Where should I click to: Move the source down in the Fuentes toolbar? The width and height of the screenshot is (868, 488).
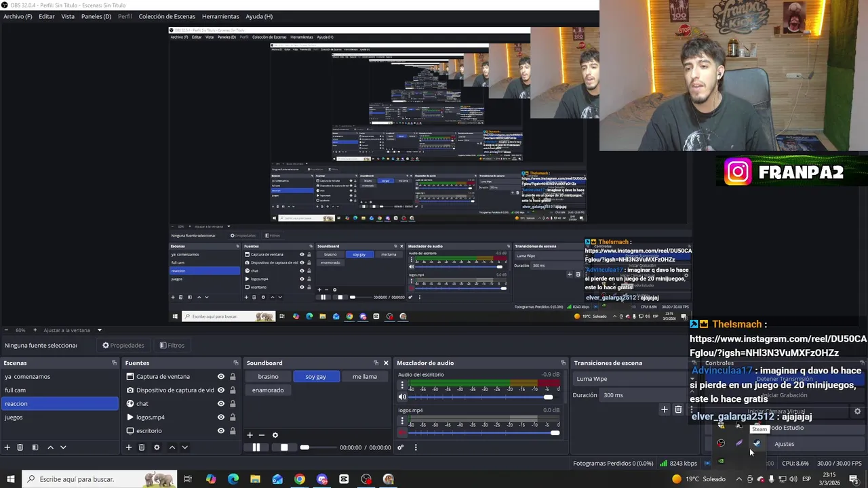point(184,447)
